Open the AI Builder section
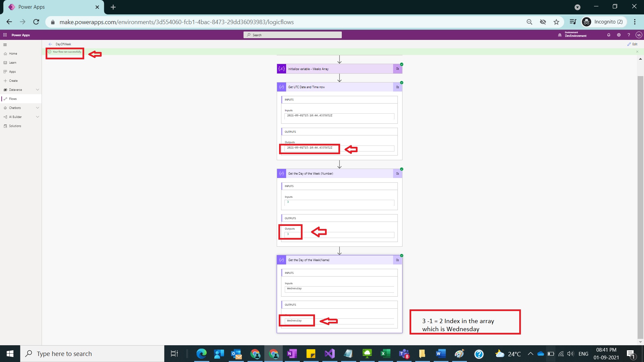644x362 pixels. click(x=15, y=117)
